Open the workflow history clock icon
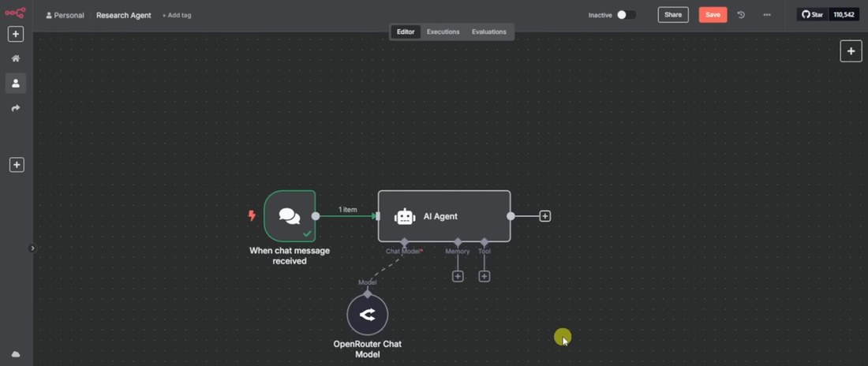The height and width of the screenshot is (366, 868). coord(741,15)
